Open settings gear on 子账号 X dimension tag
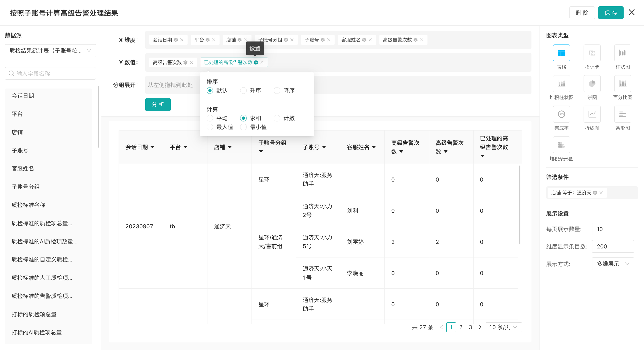Image resolution: width=644 pixels, height=350 pixels. pos(323,40)
